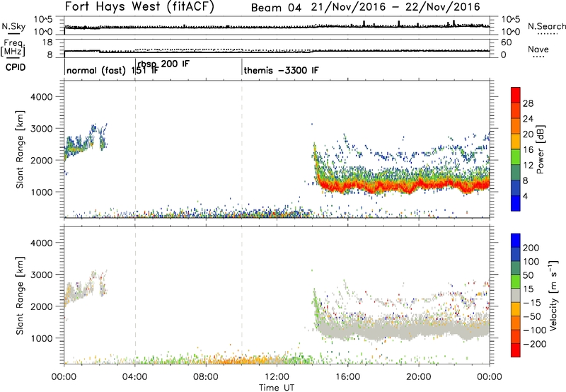566x392 pixels.
Task: Click the 'Time UT' axis title
Action: click(277, 388)
